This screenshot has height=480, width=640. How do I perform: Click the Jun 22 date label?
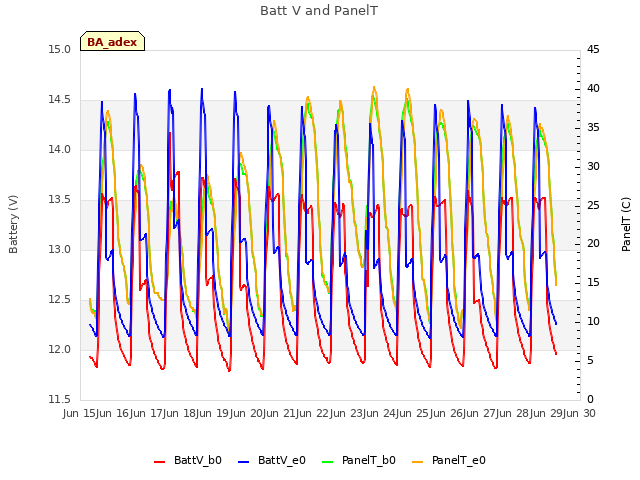tap(313, 413)
